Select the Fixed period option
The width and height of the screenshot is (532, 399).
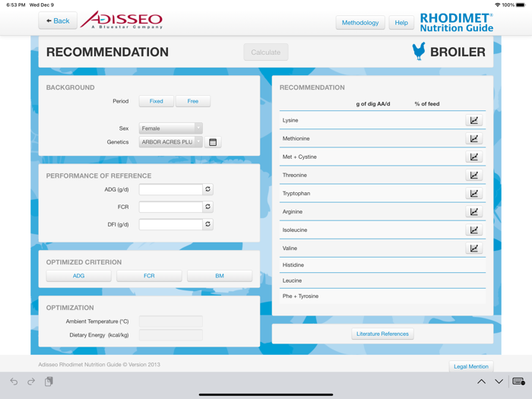156,101
